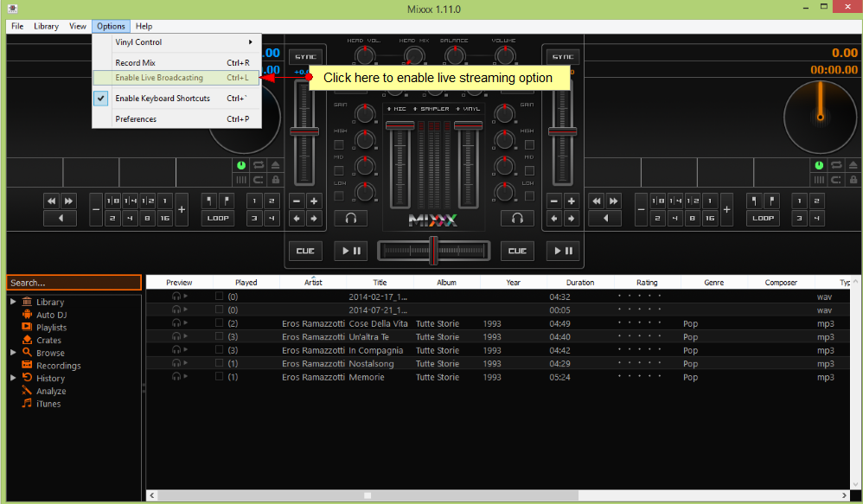Open the Vinyl Control submenu
Screen dimensions: 863x504
[x=176, y=42]
